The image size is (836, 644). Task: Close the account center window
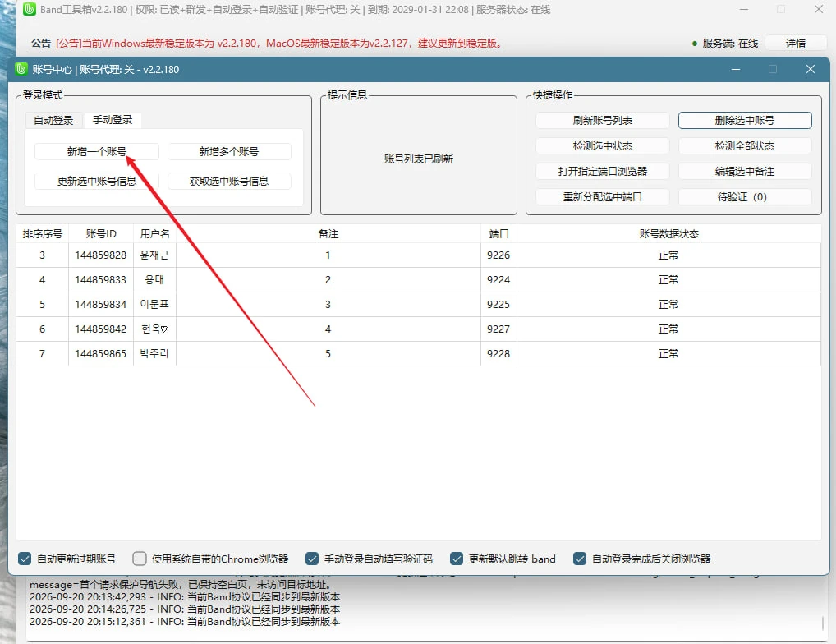[x=811, y=69]
